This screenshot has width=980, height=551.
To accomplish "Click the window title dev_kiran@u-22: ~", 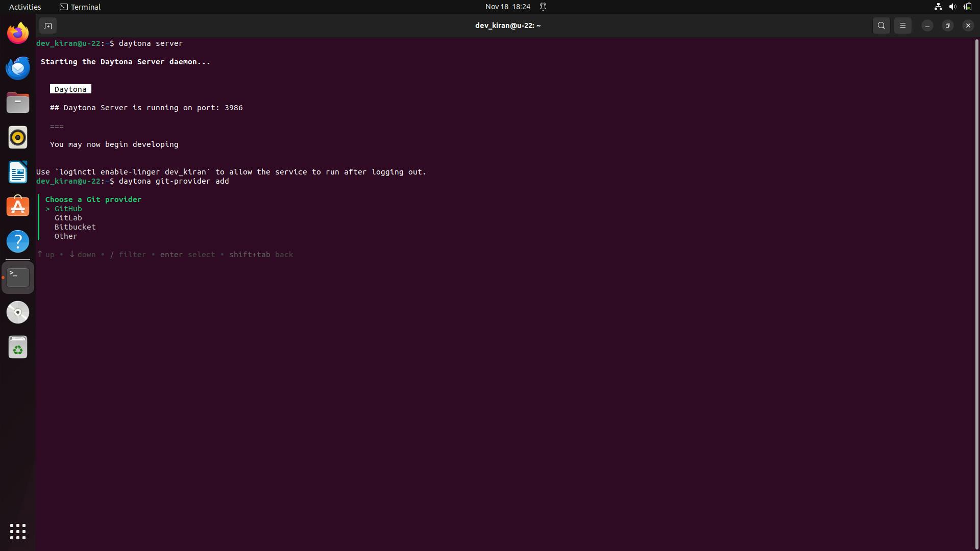I will point(507,26).
